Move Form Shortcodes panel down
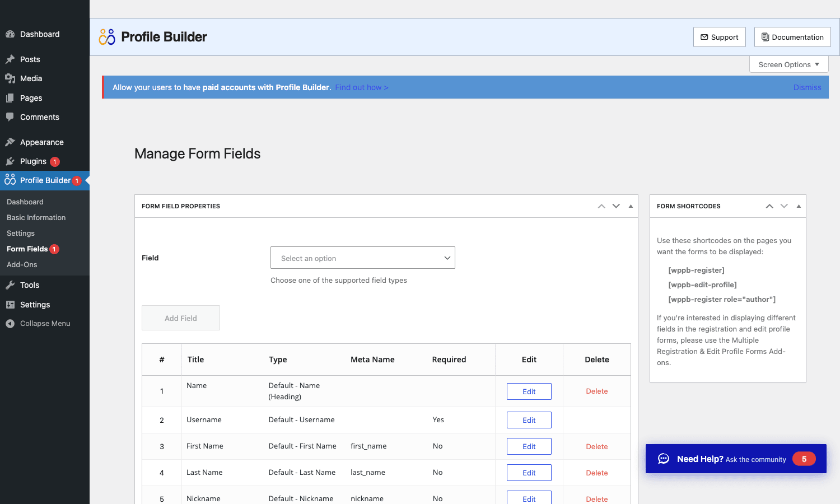The height and width of the screenshot is (504, 840). click(784, 206)
